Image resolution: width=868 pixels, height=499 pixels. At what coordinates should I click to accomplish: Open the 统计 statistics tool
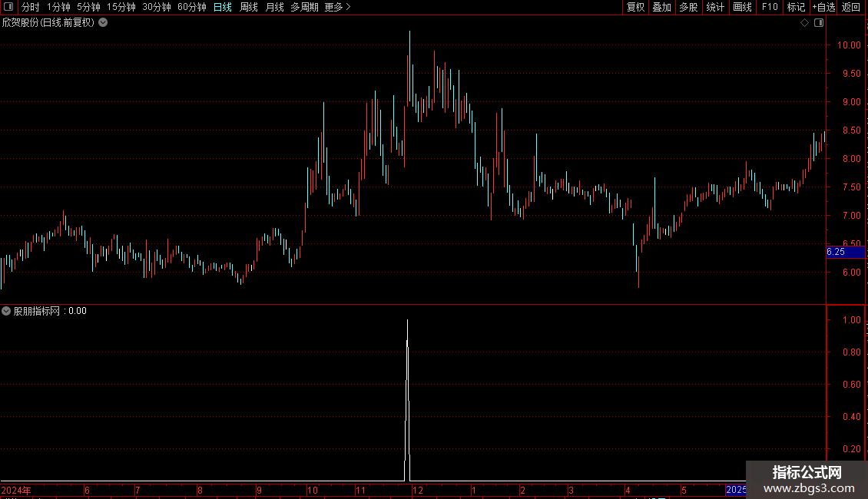(714, 7)
